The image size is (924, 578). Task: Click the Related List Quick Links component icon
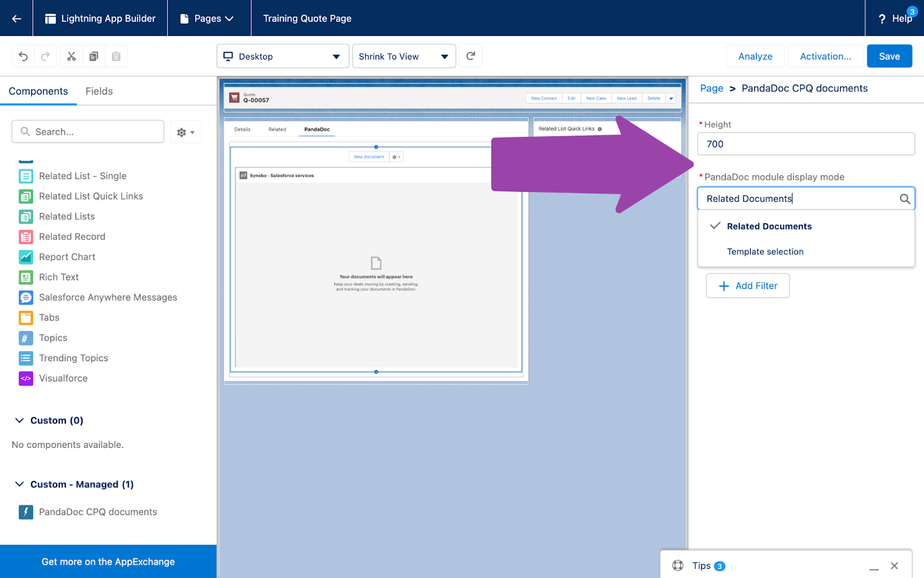tap(26, 196)
